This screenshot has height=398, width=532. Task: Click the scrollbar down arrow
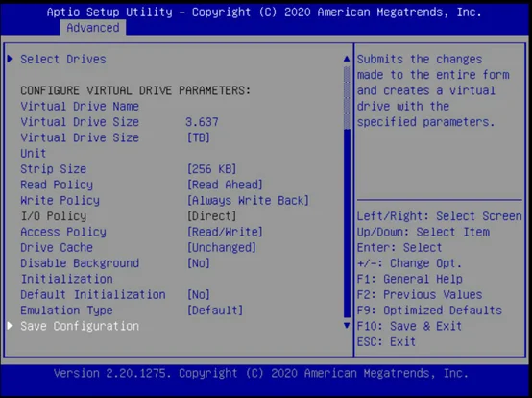coord(347,326)
